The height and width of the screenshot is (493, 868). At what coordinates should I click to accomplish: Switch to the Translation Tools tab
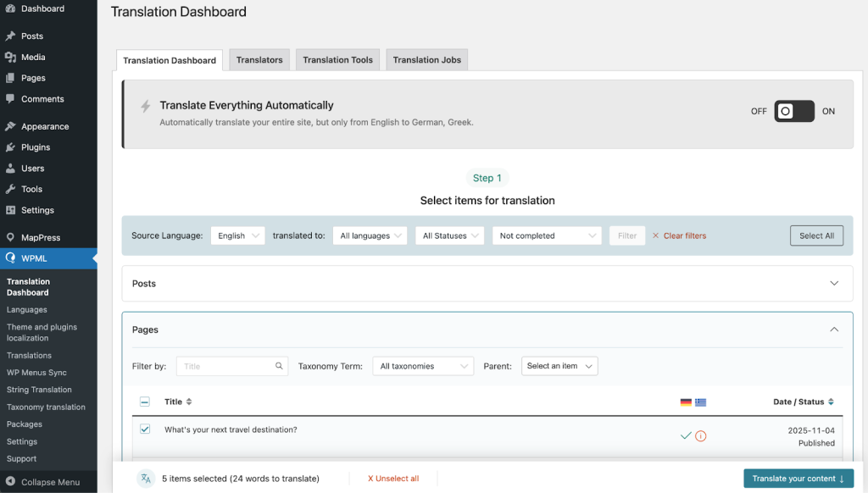[x=337, y=60]
